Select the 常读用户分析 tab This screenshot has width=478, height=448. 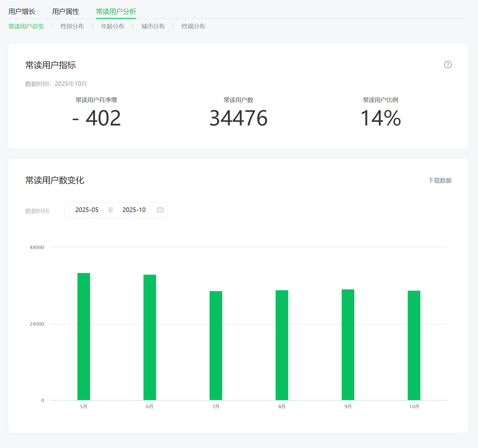click(116, 12)
